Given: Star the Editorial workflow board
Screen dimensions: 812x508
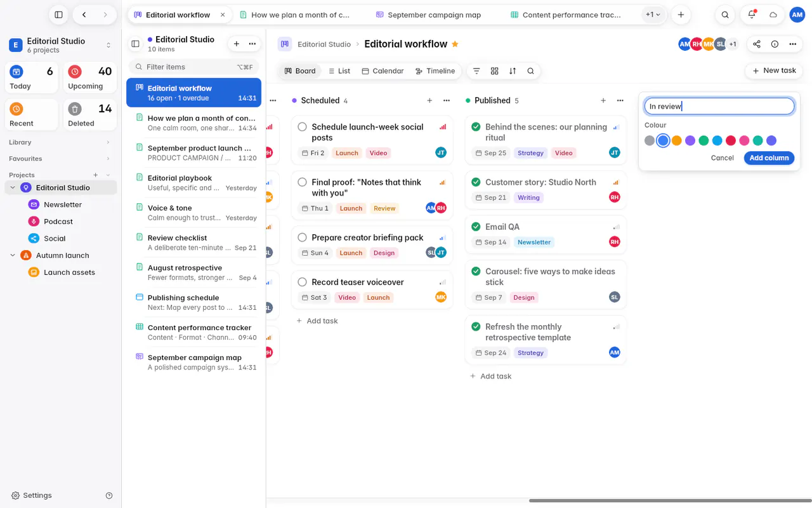Looking at the screenshot, I should tap(455, 44).
